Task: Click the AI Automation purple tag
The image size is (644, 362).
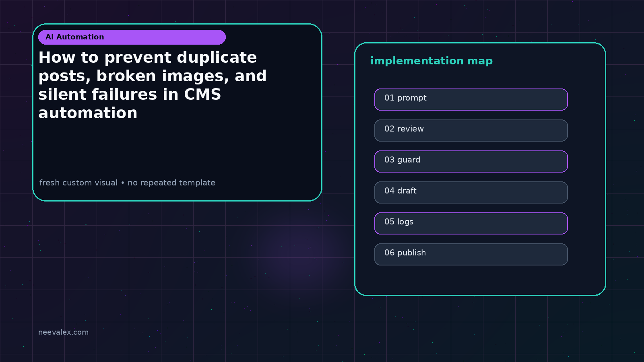Action: (x=132, y=37)
